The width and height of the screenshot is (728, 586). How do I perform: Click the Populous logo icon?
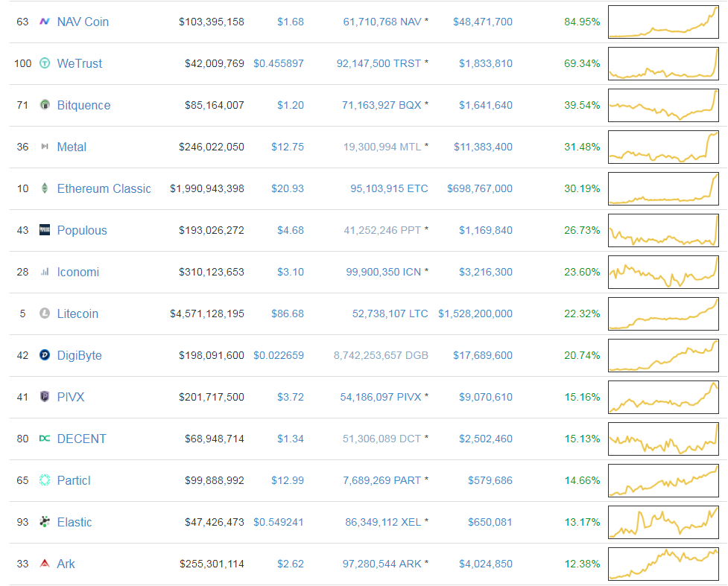[45, 230]
